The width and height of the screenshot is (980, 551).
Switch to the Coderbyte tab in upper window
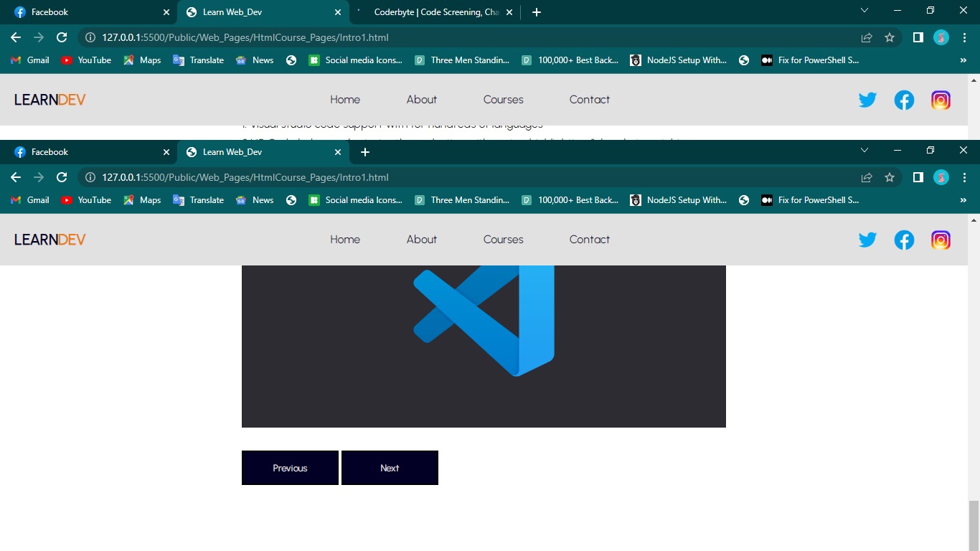click(435, 12)
